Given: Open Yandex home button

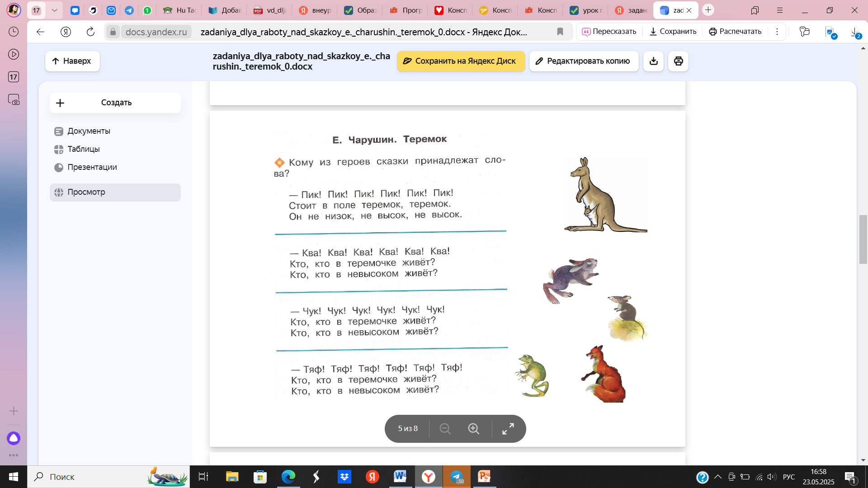Looking at the screenshot, I should click(x=66, y=32).
